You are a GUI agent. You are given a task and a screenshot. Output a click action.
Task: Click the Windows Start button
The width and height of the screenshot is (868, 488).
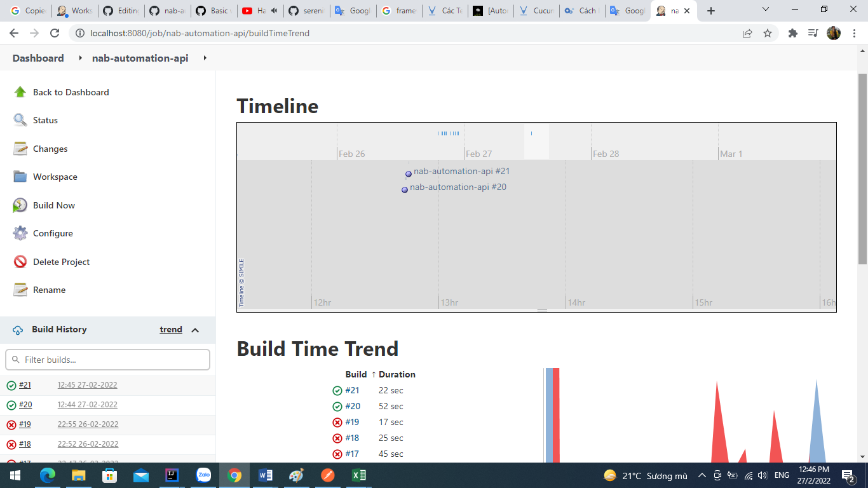pyautogui.click(x=15, y=475)
